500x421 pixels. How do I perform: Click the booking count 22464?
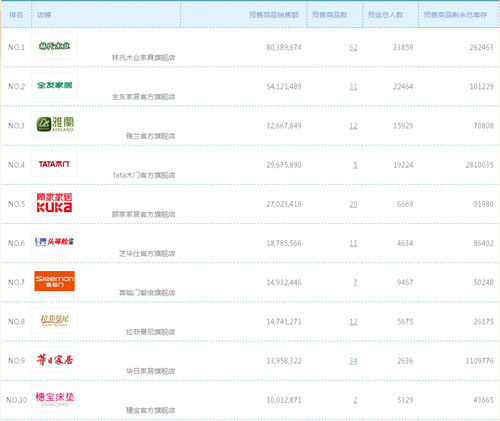pos(403,87)
